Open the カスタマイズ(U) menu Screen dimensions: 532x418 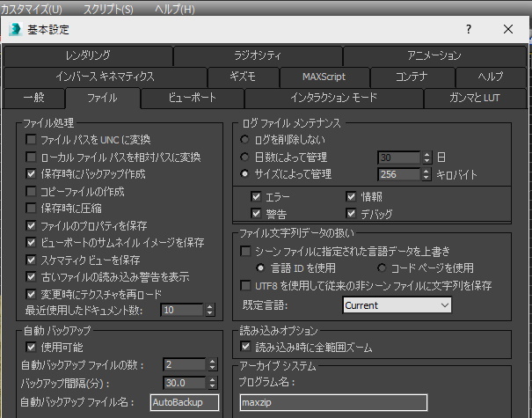(x=31, y=9)
